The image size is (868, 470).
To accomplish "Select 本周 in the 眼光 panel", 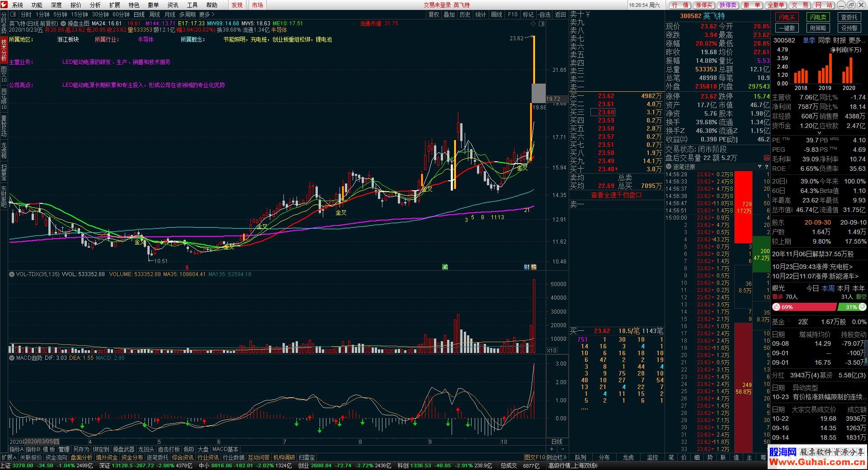I will tap(828, 288).
